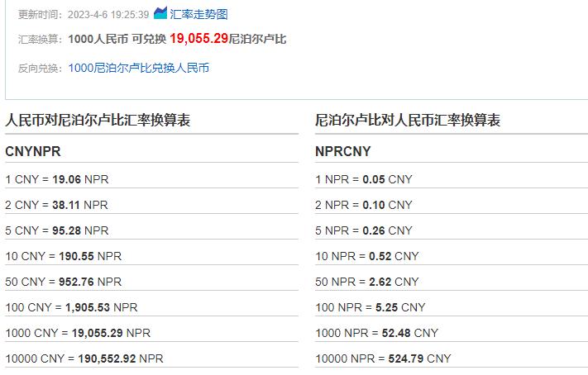The height and width of the screenshot is (375, 588).
Task: Select the 1 CNY = 19.06 NPR row
Action: pyautogui.click(x=57, y=179)
